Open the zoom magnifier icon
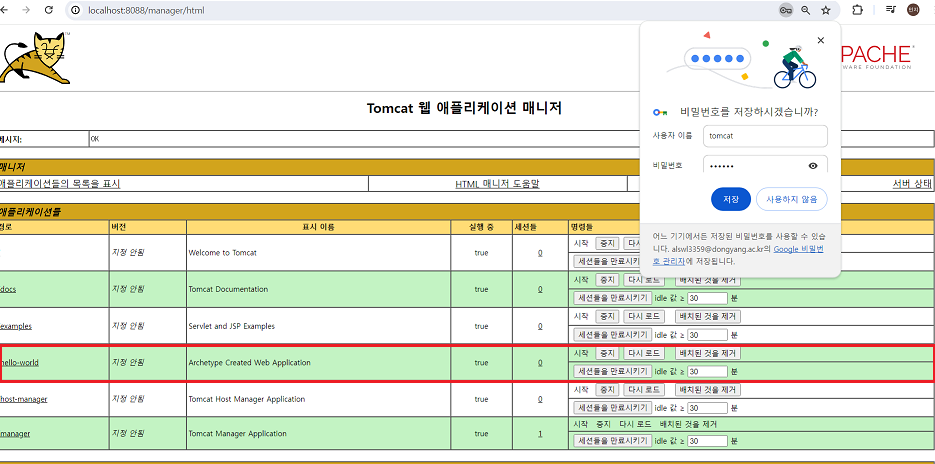Screen dimensions: 935x464 click(x=806, y=10)
